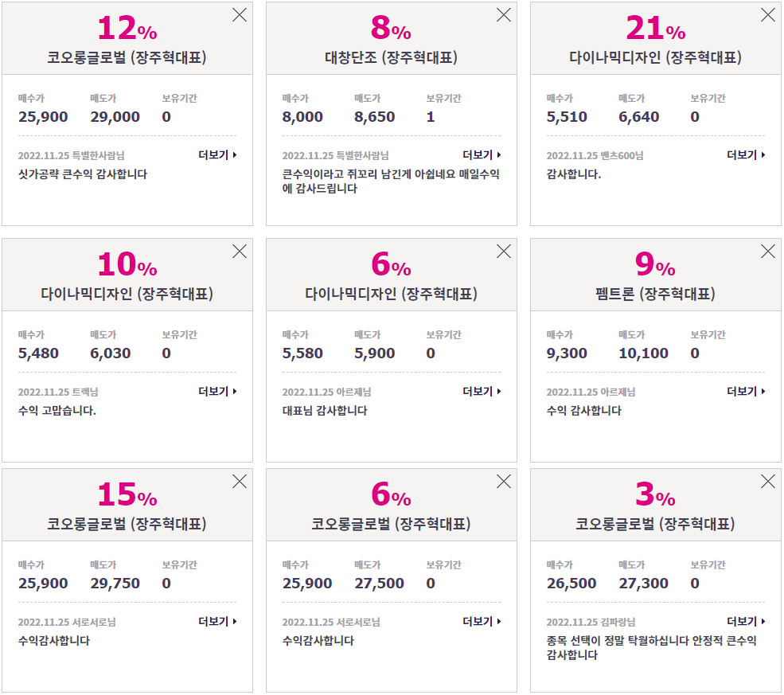Expand 더보기 on the 벤츠600님 review
The width and height of the screenshot is (784, 695).
click(746, 155)
